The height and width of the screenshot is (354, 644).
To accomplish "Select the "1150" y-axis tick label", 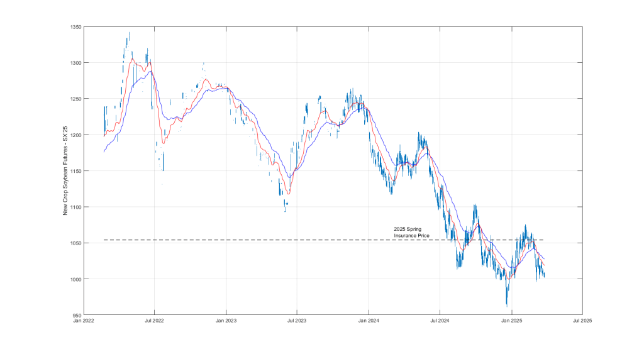I will tap(76, 171).
